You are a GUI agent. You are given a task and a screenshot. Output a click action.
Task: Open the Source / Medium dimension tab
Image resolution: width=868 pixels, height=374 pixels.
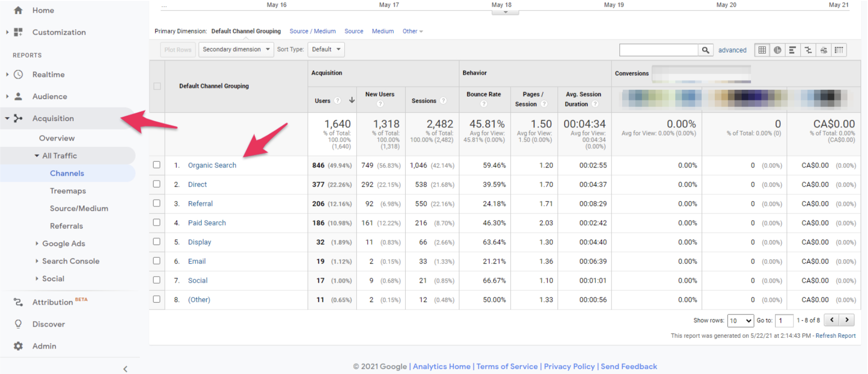(x=312, y=31)
